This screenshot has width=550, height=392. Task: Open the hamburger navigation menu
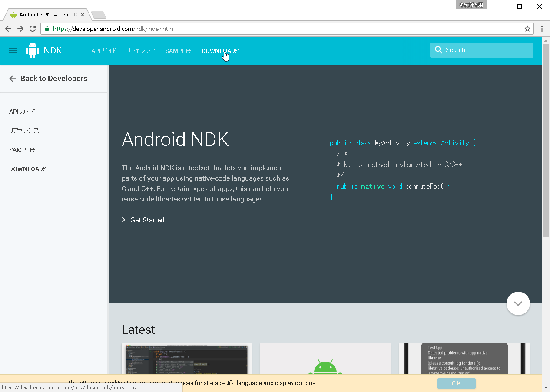tap(13, 50)
